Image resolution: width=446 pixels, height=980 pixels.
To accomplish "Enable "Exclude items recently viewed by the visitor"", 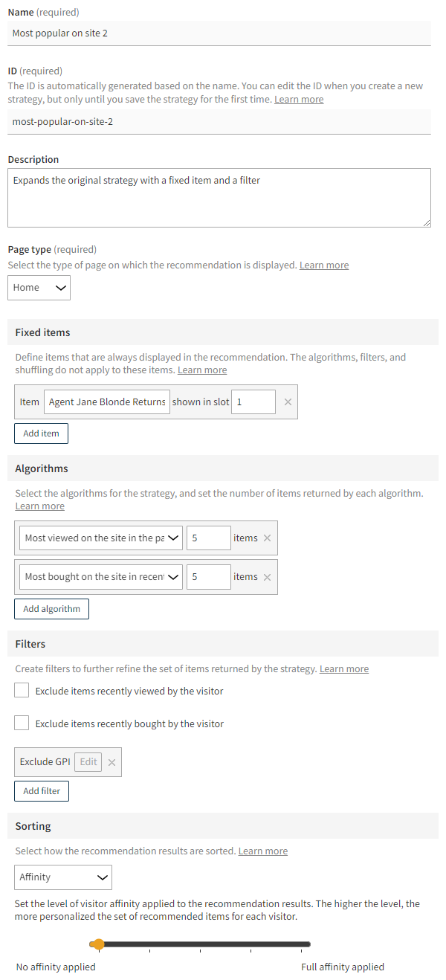I will click(22, 689).
